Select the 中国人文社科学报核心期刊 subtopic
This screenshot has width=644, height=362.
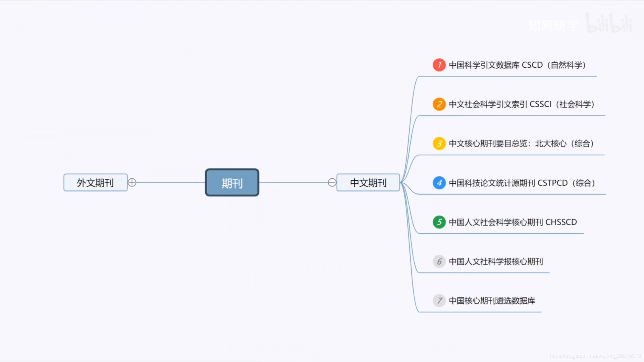[496, 261]
